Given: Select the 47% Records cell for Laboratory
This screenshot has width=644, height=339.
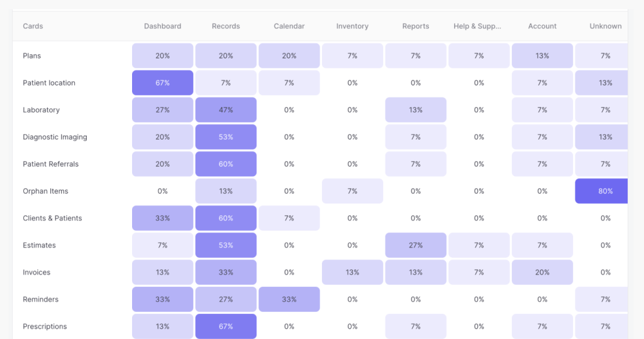Looking at the screenshot, I should coord(226,110).
